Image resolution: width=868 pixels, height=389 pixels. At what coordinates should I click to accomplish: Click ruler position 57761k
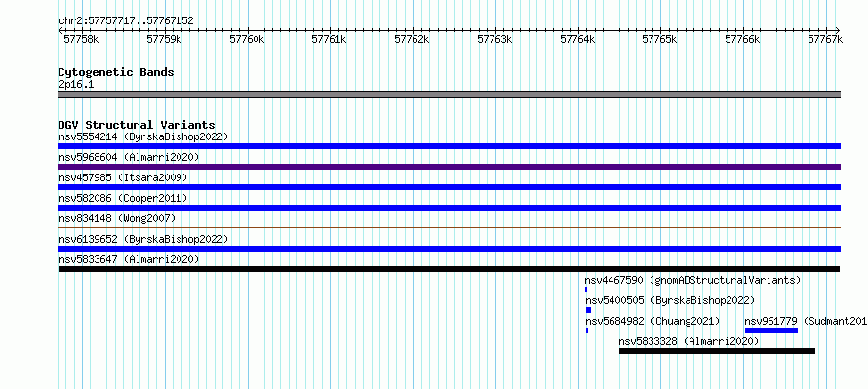point(330,39)
